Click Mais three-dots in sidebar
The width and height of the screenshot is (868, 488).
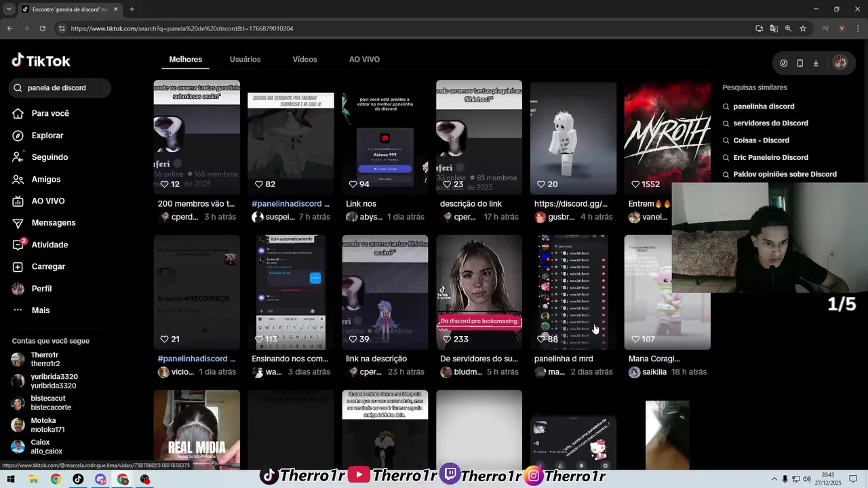pos(18,310)
